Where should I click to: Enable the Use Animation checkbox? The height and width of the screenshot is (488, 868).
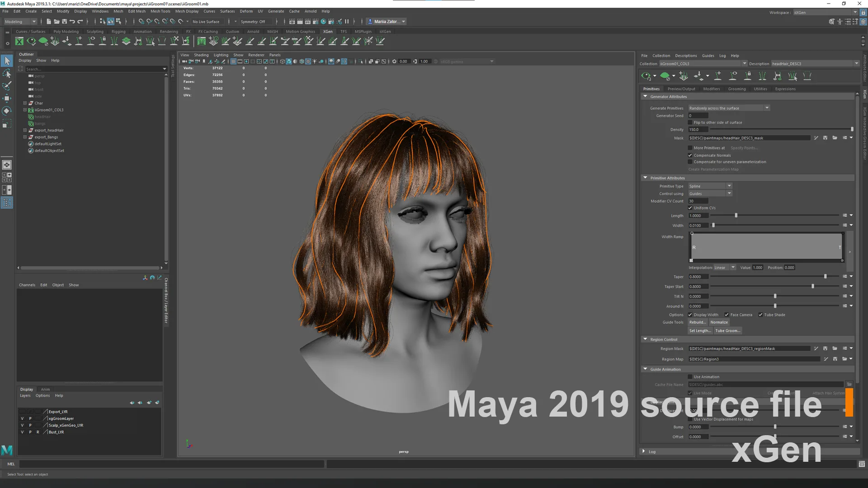(690, 377)
